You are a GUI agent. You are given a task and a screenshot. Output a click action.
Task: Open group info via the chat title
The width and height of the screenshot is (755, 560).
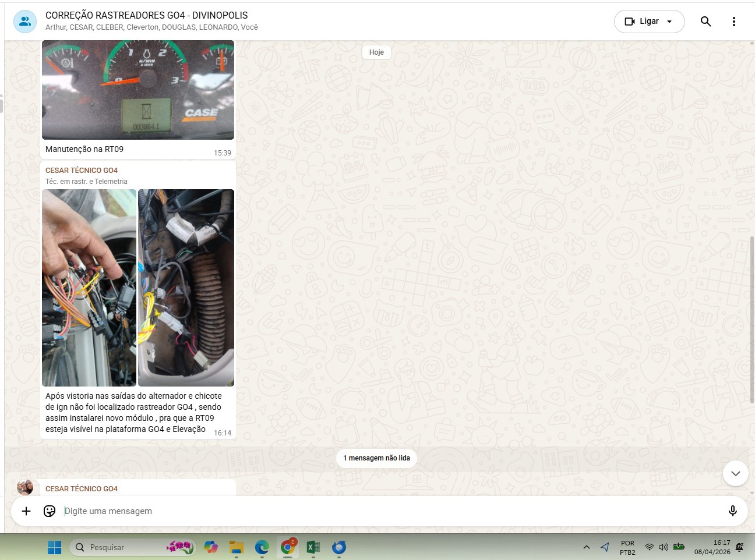pos(147,15)
